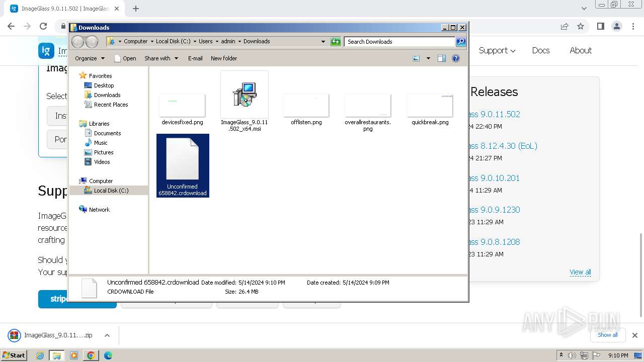Click the volume speaker tray icon
Image resolution: width=644 pixels, height=362 pixels.
[x=572, y=355]
